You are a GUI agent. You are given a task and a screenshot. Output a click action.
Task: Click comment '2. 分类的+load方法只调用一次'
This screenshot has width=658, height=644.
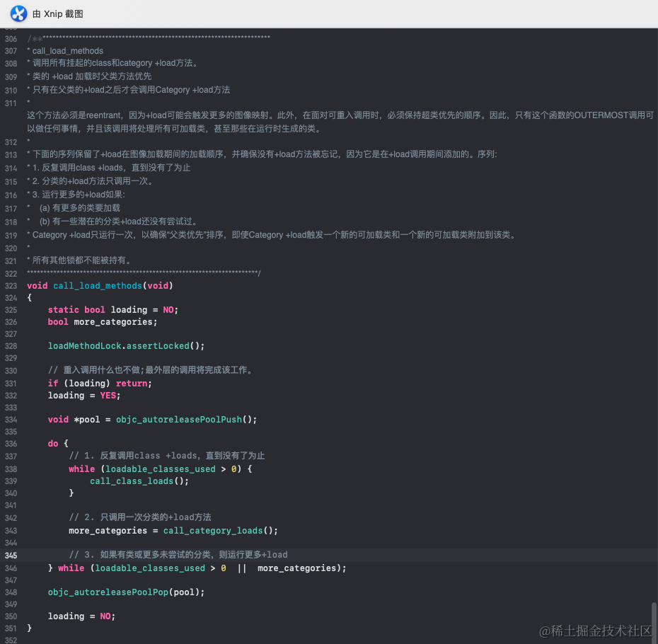(x=93, y=181)
